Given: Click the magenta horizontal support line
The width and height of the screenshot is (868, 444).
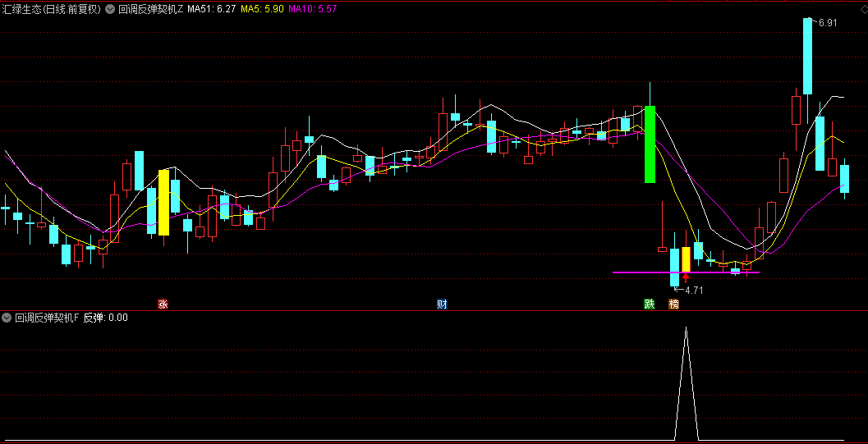Looking at the screenshot, I should (686, 272).
